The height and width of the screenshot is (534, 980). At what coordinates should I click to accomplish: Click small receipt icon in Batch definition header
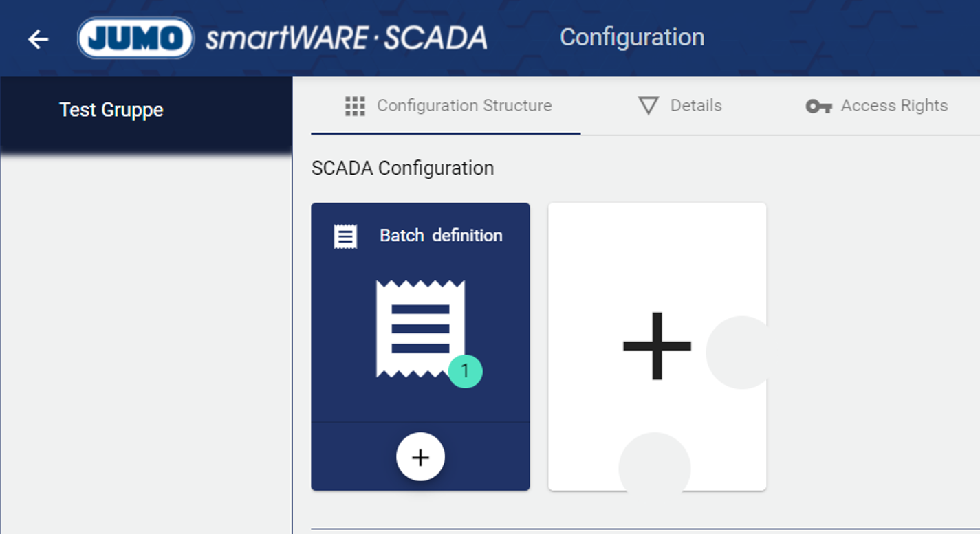(x=345, y=236)
